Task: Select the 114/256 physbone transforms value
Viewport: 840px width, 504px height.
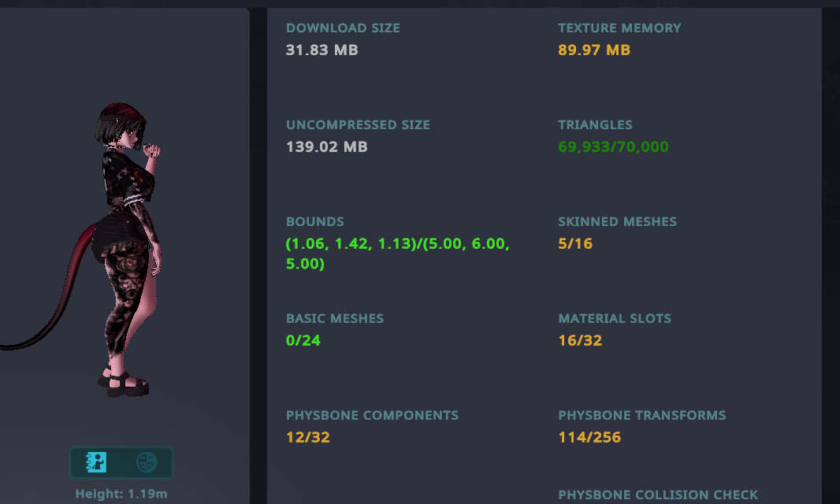Action: 589,438
